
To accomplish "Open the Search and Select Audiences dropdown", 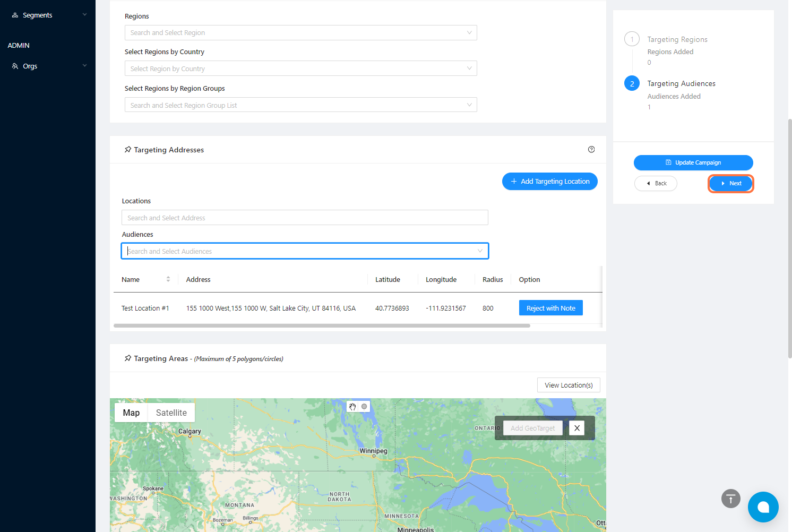I will tap(305, 251).
